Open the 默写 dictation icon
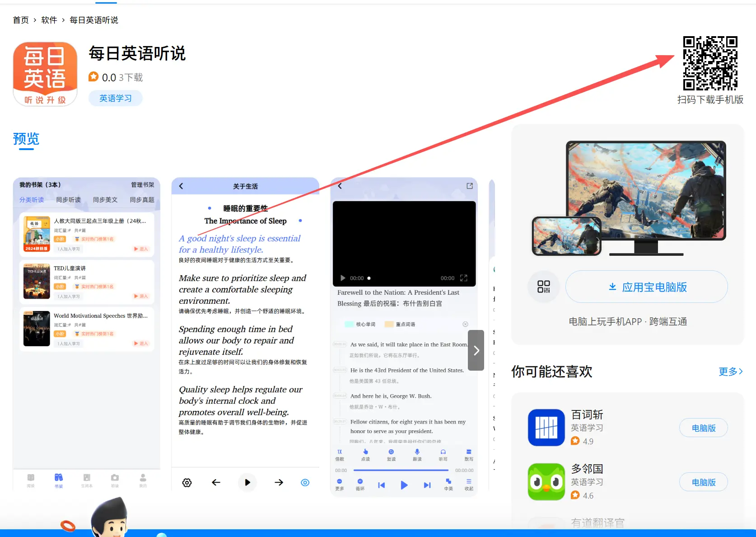 pos(469,452)
